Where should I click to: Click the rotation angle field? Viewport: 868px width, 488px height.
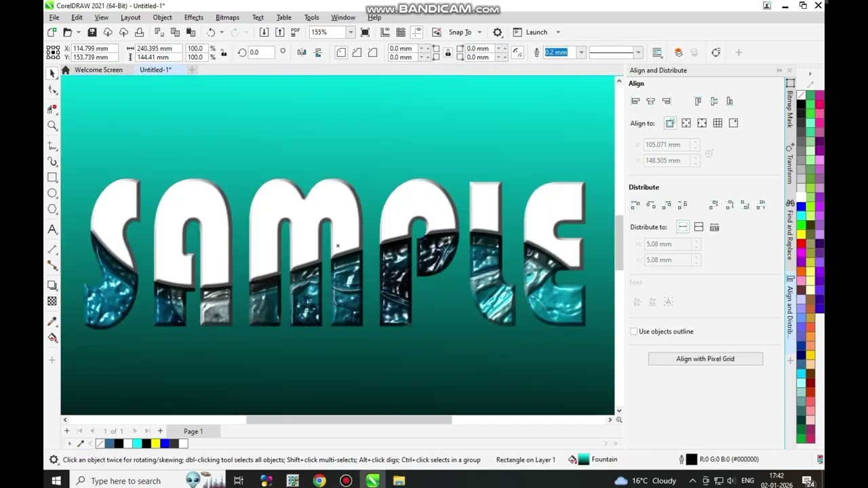[261, 52]
